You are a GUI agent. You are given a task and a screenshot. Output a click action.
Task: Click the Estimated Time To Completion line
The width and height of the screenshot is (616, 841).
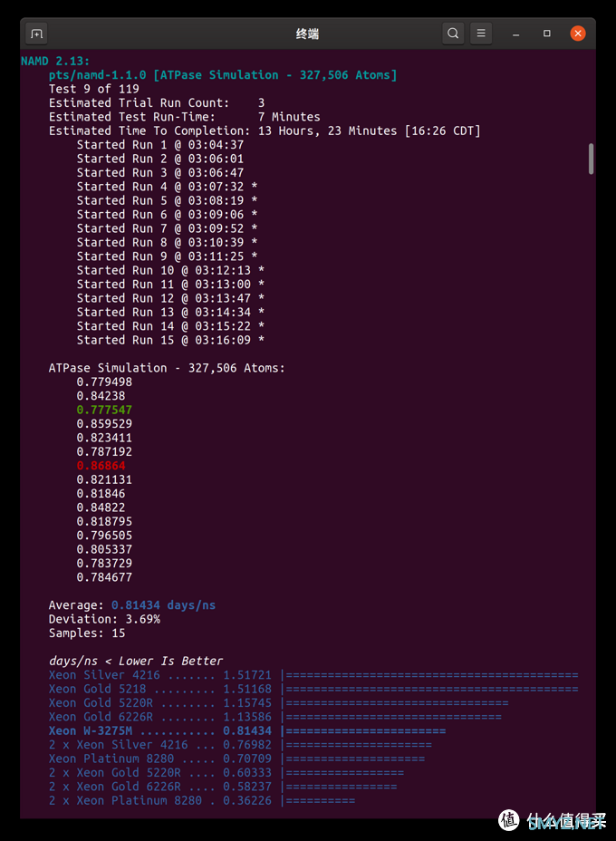pos(265,130)
